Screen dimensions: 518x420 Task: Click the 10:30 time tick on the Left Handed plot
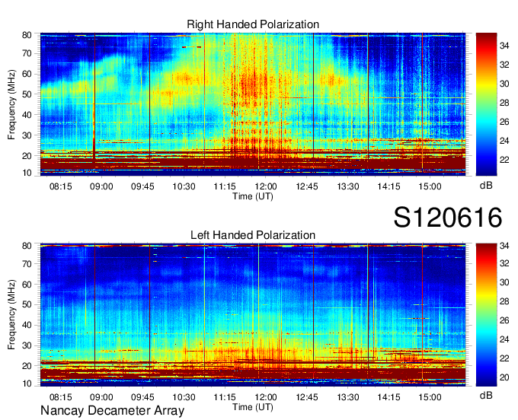[x=184, y=397]
